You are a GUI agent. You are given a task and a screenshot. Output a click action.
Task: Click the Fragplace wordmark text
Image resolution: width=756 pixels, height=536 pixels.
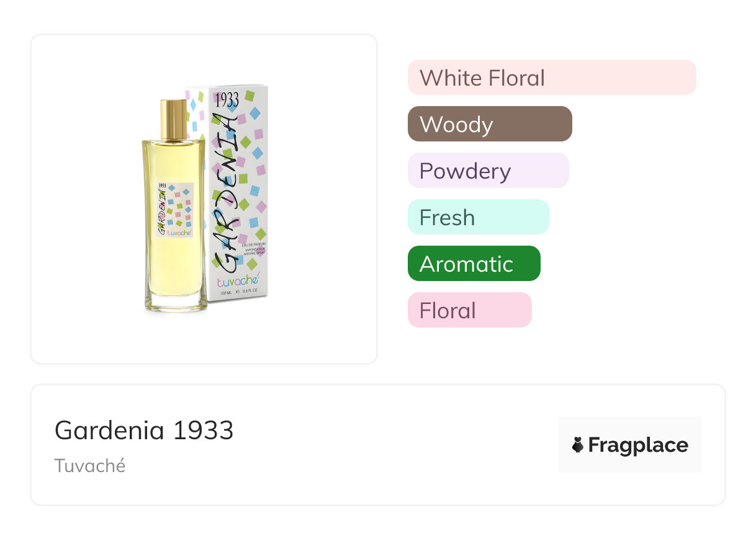pos(638,445)
